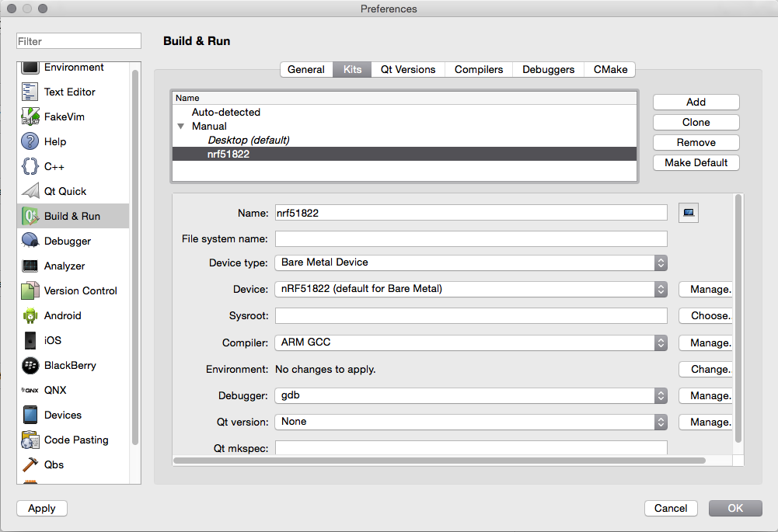The image size is (778, 532).
Task: Click the kit details horizontal scrollbar
Action: pos(439,461)
